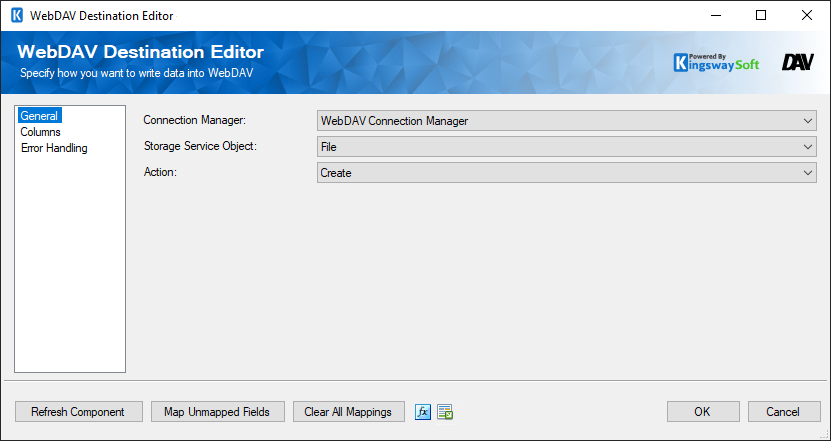831x441 pixels.
Task: Open the Connection Manager dropdown
Action: 567,121
